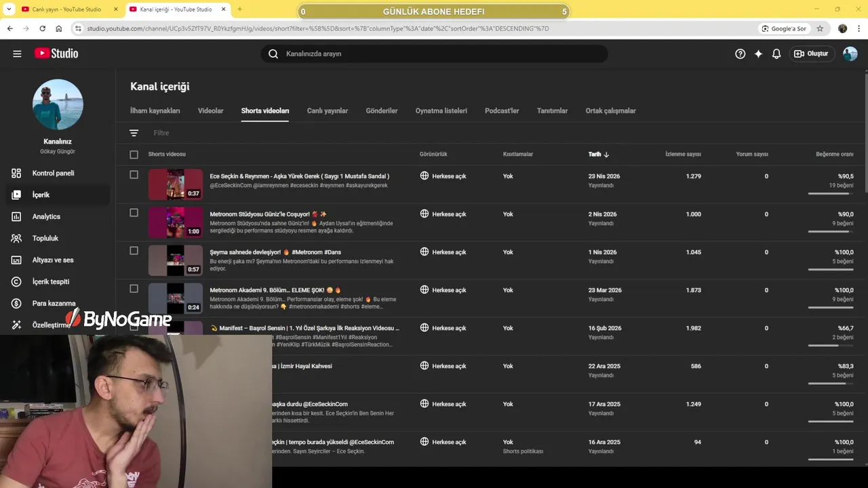Screen dimensions: 868x488
Task: Open the Help question mark icon
Action: 741,54
